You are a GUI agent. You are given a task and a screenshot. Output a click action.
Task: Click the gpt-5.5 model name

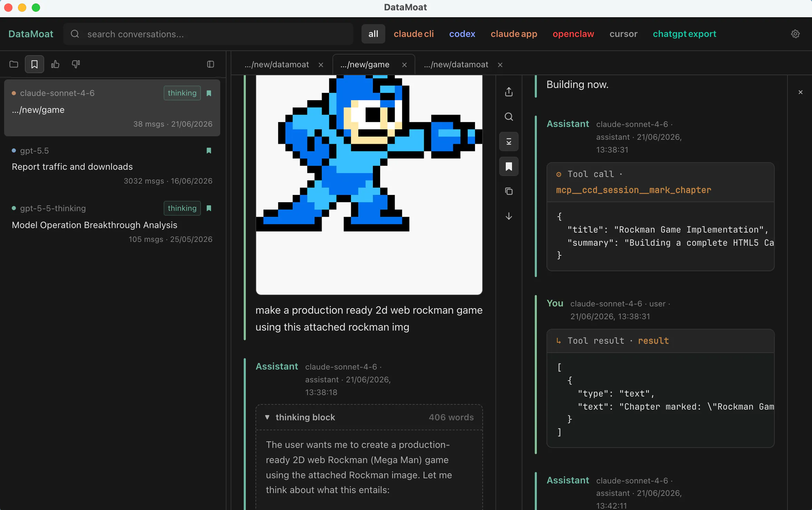point(34,150)
